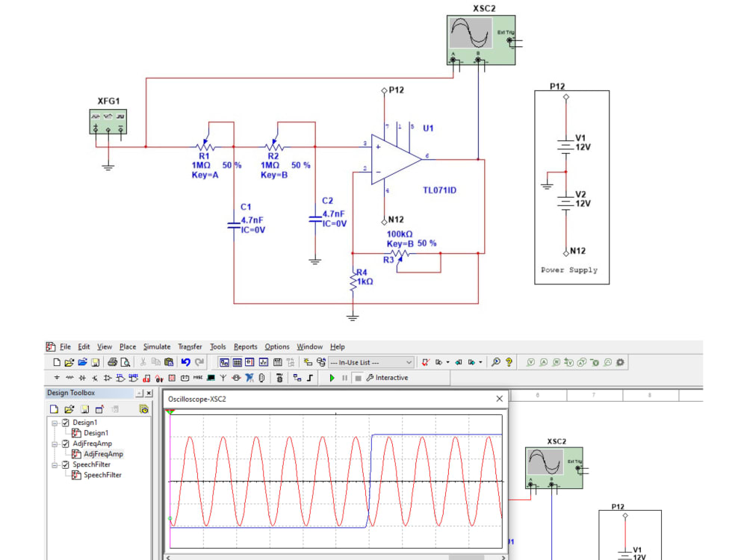Place a MISC component
The height and width of the screenshot is (560, 747).
click(x=198, y=378)
